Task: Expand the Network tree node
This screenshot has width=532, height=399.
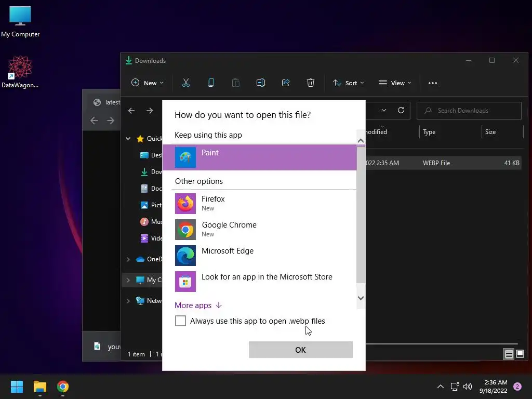Action: click(128, 301)
